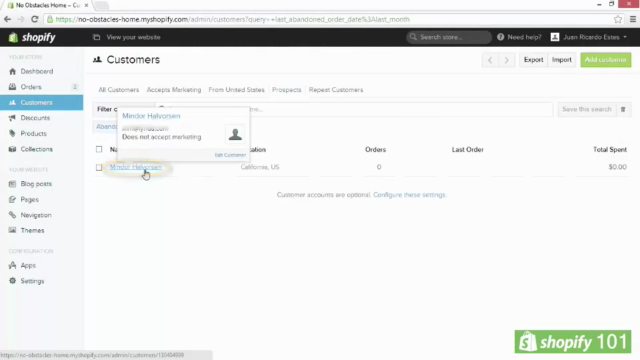Click the Orders count badge

[75, 87]
